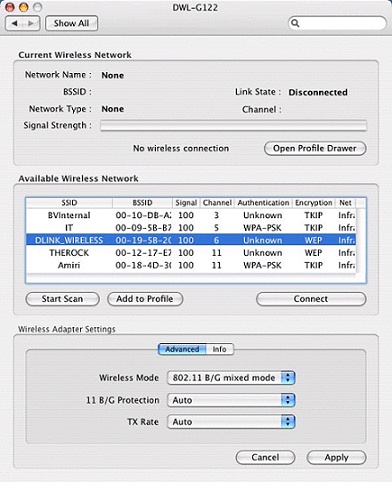Select the Amiri network row

coord(191,265)
